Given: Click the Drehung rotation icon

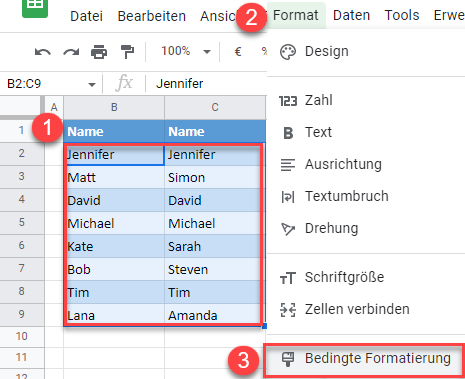Looking at the screenshot, I should pos(288,229).
